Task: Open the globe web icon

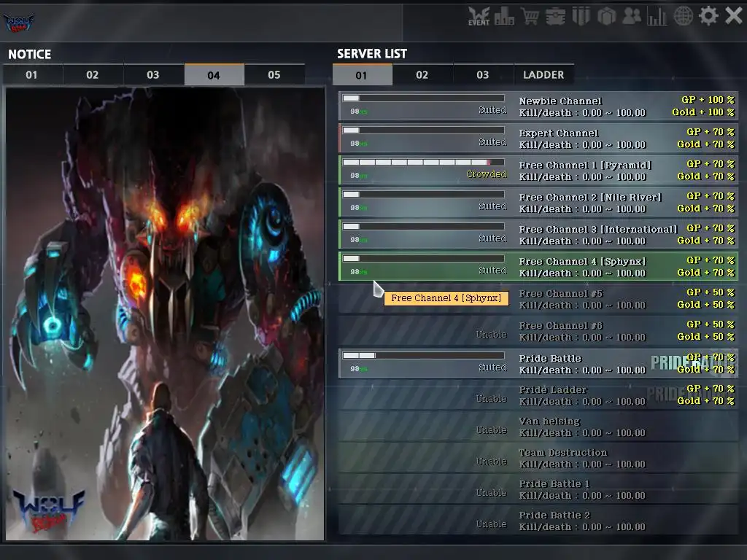Action: point(683,16)
